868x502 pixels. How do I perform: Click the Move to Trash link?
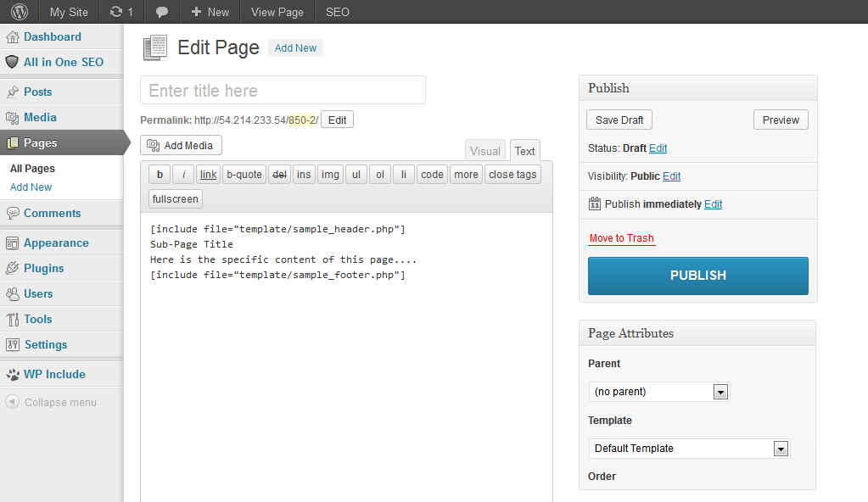pyautogui.click(x=621, y=238)
